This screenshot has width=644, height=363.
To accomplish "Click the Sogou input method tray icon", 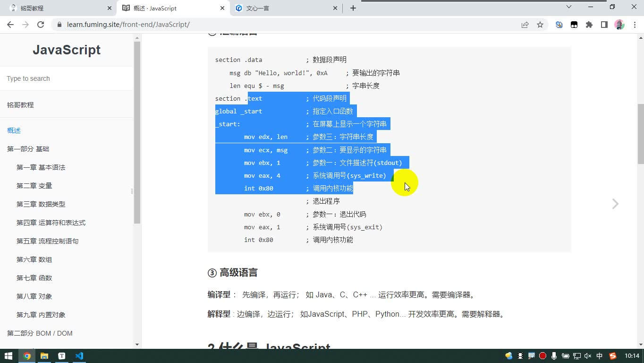I will point(613,356).
